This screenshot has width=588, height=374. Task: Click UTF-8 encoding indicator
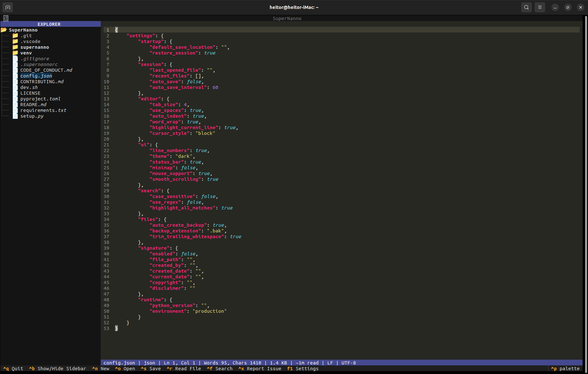point(349,363)
